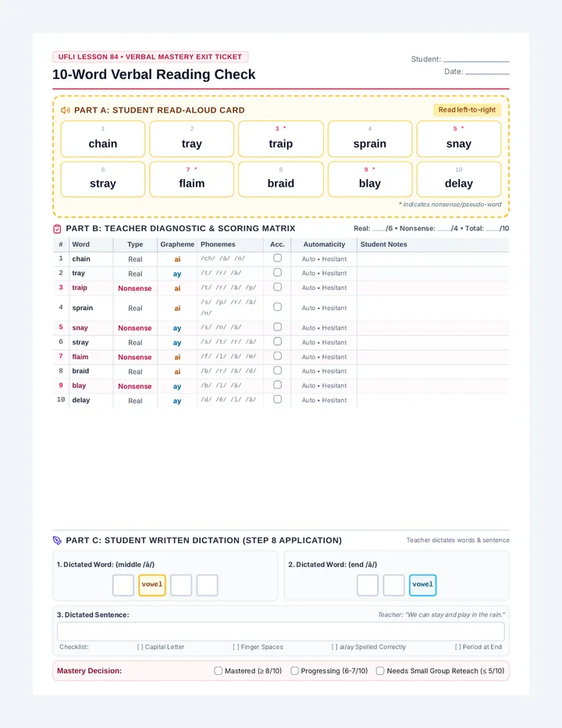Click the first letter box of dictated word 1
This screenshot has height=728, width=562.
point(123,585)
